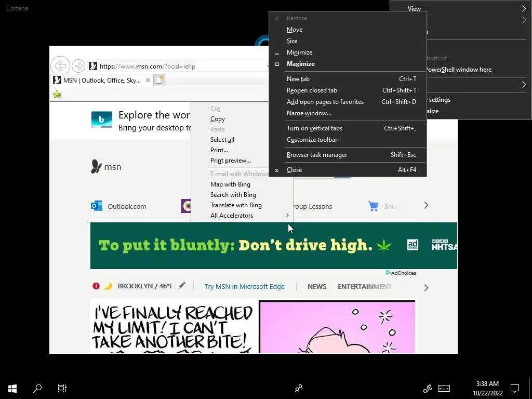Image resolution: width=532 pixels, height=399 pixels.
Task: Open Windows Ink Workspace pen icon
Action: [x=427, y=388]
